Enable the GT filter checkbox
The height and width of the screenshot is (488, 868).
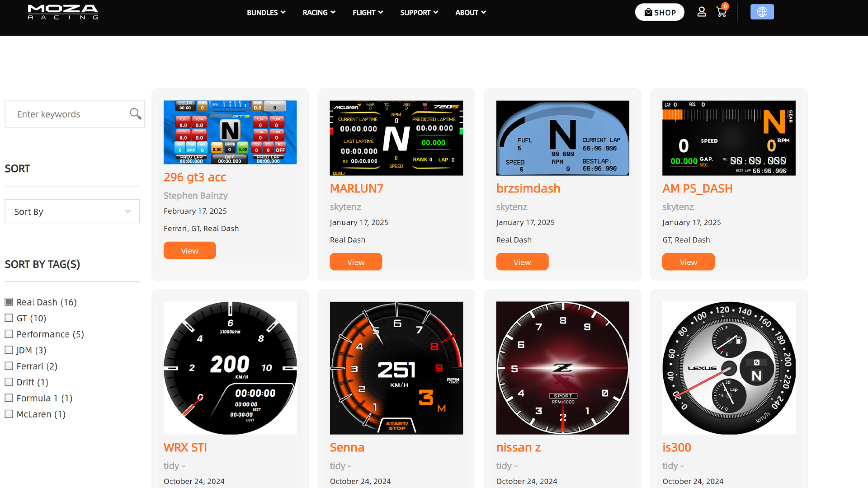point(9,318)
